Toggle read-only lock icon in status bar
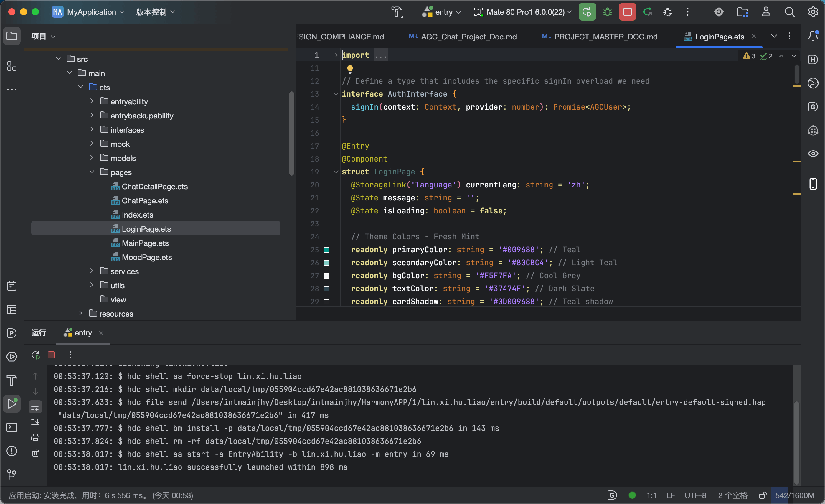825x504 pixels. (x=763, y=495)
